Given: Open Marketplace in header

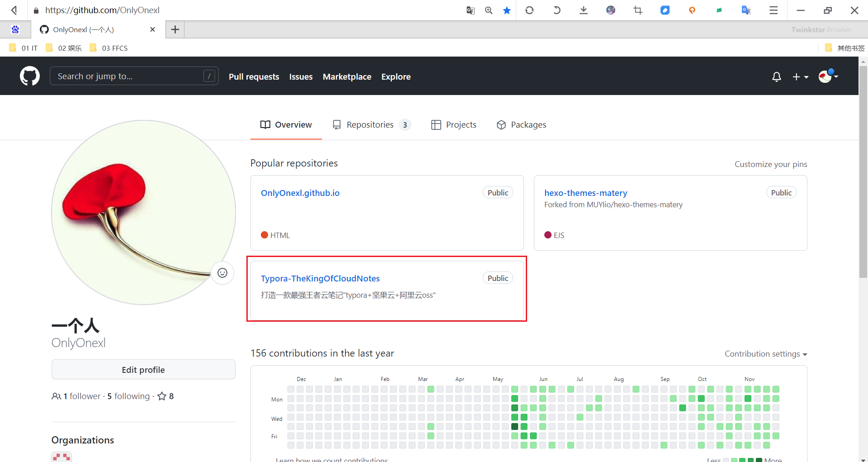Looking at the screenshot, I should [x=347, y=76].
